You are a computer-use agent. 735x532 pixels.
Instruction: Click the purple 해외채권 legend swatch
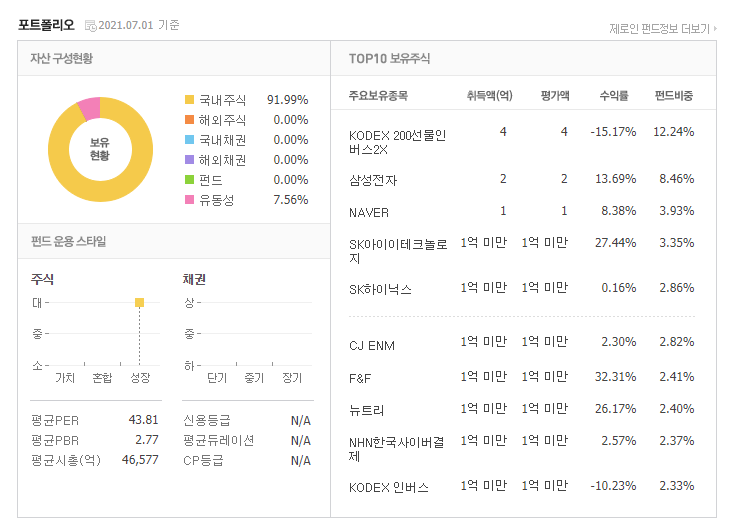189,160
